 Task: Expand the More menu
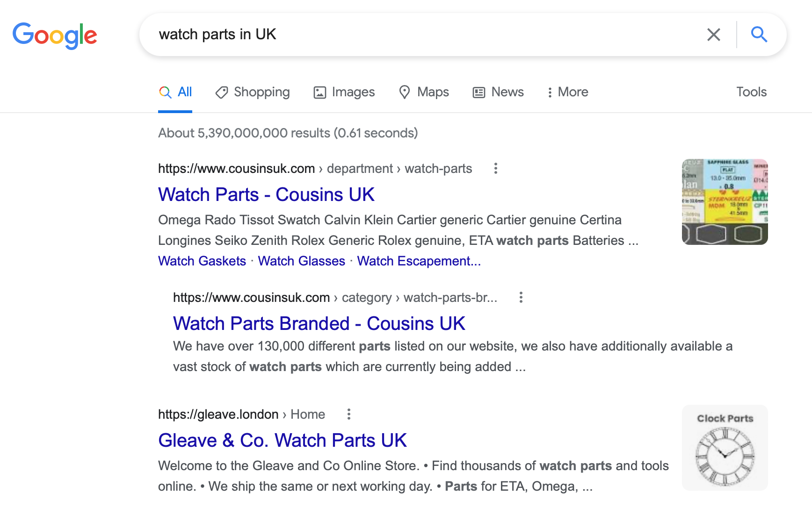pos(567,92)
